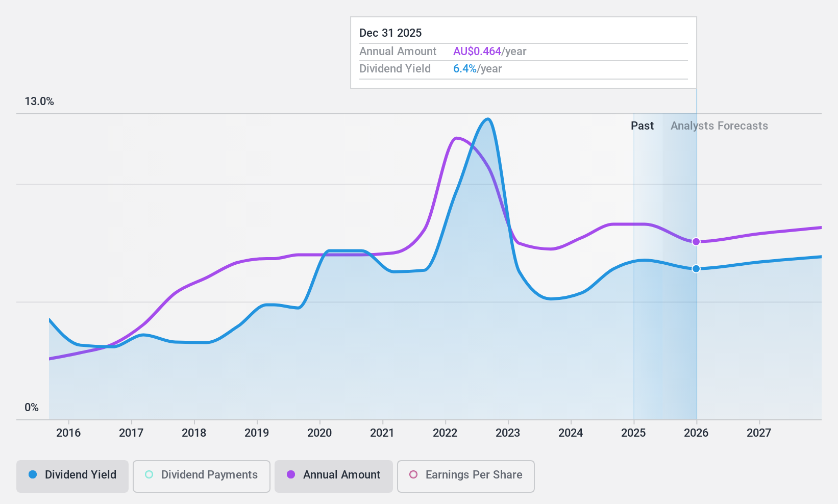The height and width of the screenshot is (504, 838).
Task: Click the 2022 x-axis label
Action: (445, 433)
